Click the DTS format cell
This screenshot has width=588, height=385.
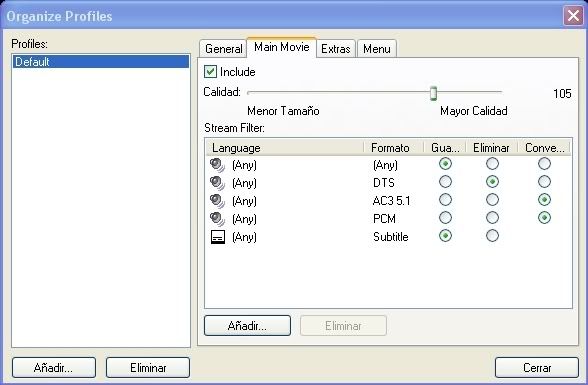384,183
